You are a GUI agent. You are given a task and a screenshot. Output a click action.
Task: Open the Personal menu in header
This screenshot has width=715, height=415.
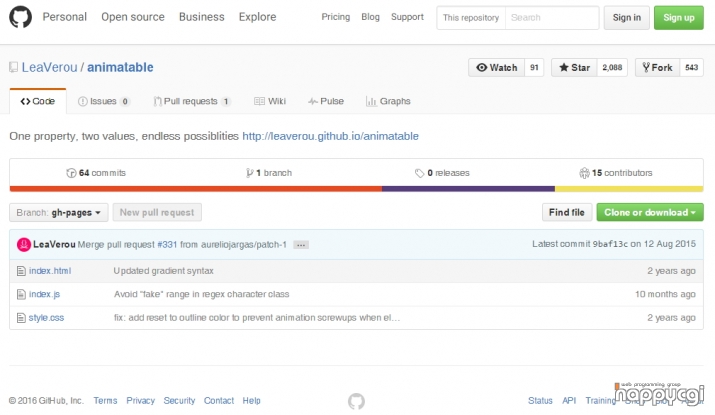[65, 17]
